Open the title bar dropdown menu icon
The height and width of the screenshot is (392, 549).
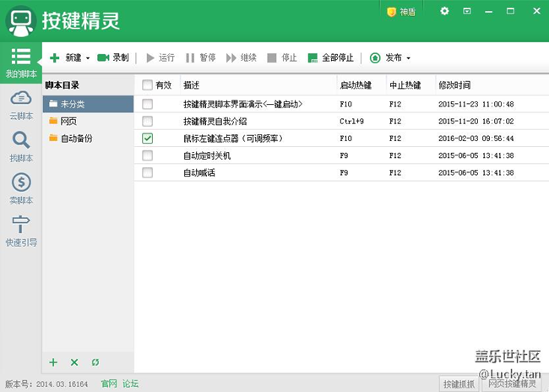click(467, 11)
